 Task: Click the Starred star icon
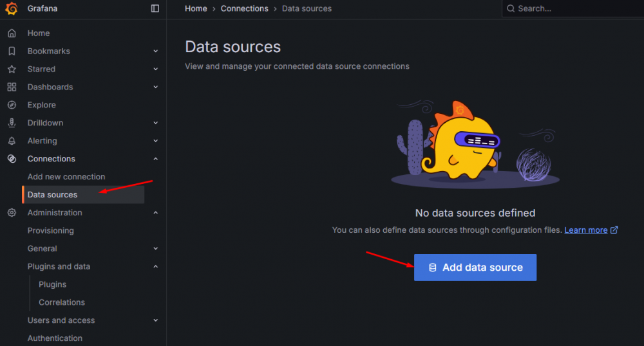coord(12,69)
